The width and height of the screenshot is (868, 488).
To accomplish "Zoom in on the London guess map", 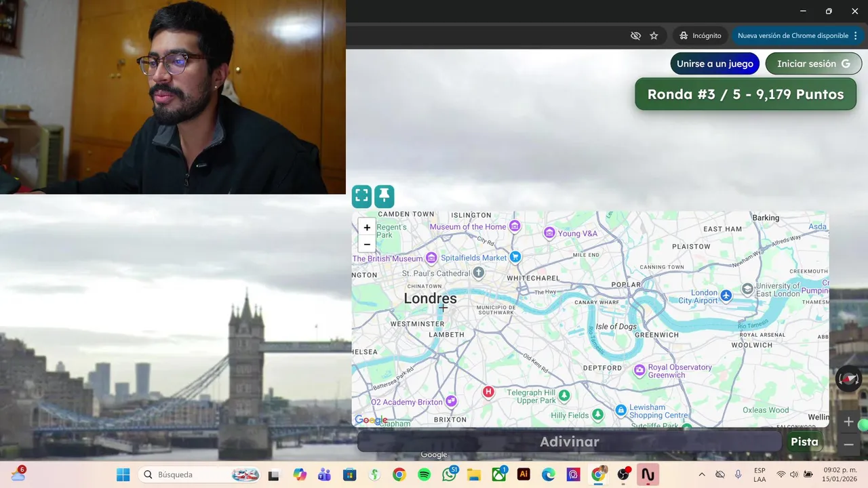I will pyautogui.click(x=367, y=228).
